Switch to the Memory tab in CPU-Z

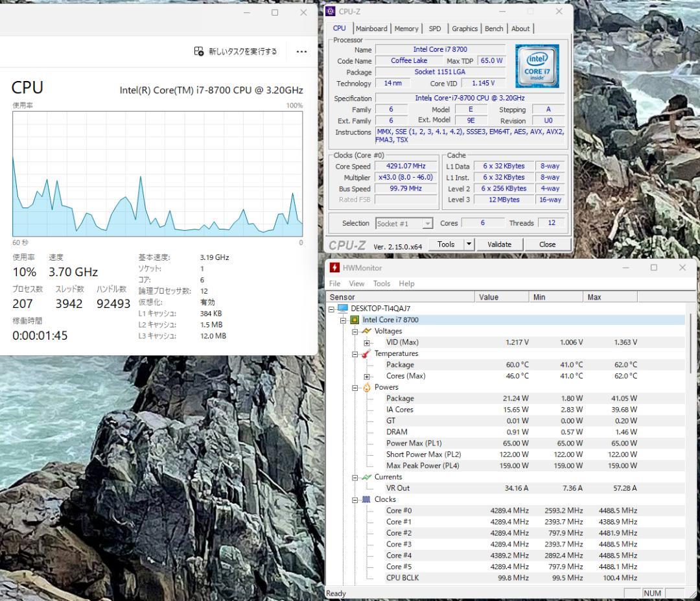pyautogui.click(x=406, y=29)
